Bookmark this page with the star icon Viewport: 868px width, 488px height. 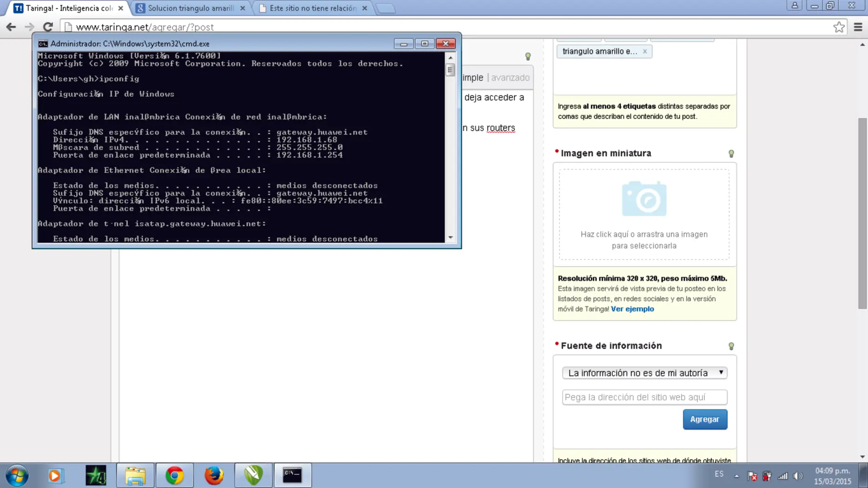pyautogui.click(x=839, y=27)
